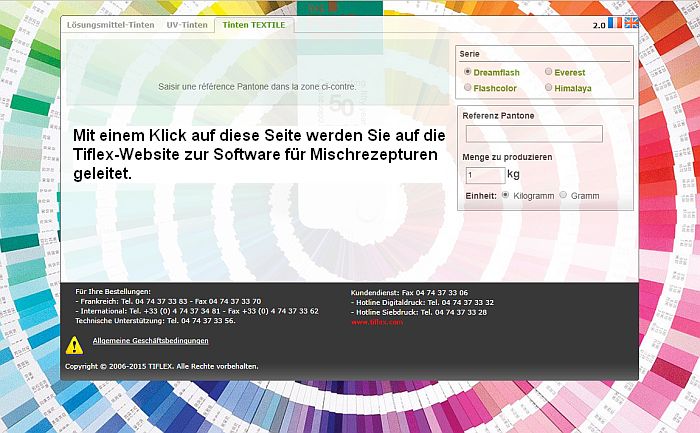Click the 'Hotline Digitaldruck' phone number text
Viewport: 700px width, 433px height.
[422, 302]
